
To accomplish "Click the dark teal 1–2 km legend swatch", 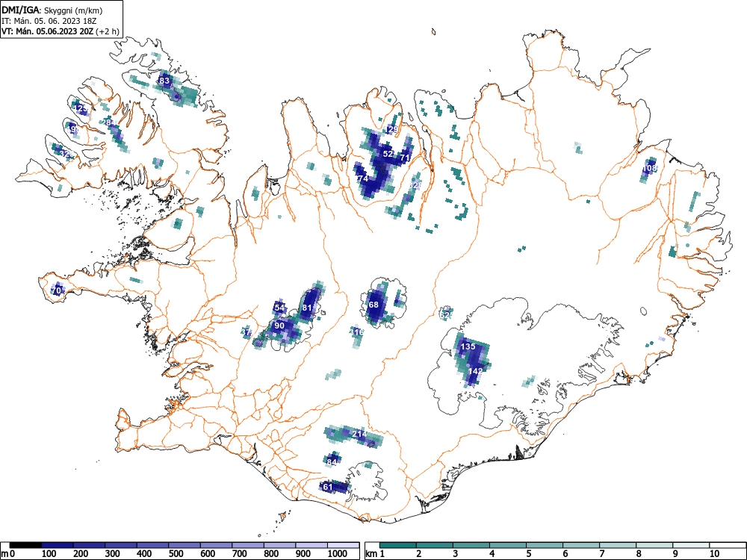I will point(398,546).
